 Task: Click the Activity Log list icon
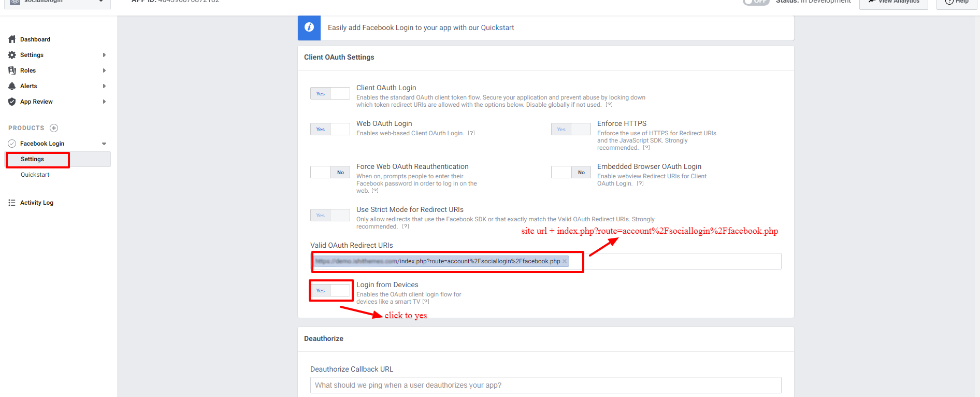[12, 203]
